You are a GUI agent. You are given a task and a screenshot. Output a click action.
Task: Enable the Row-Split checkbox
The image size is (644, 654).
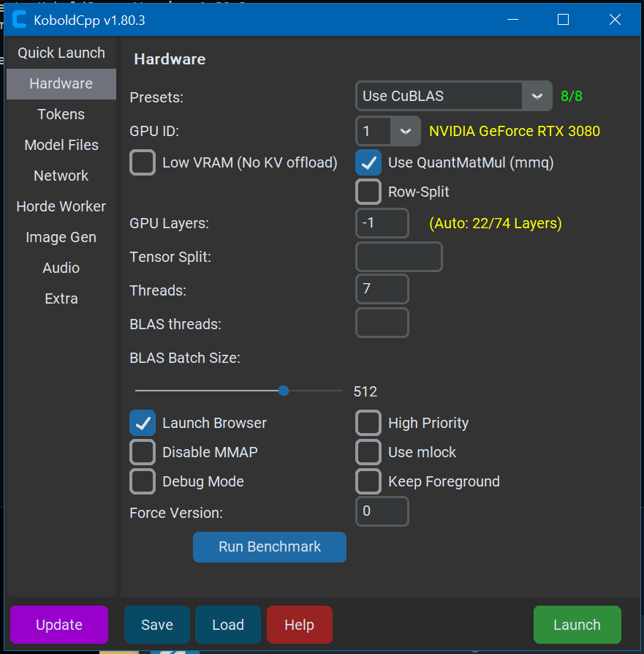point(368,192)
